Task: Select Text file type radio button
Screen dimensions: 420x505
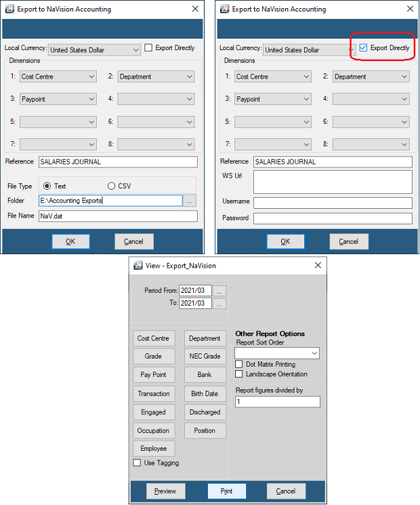Action: [x=47, y=186]
